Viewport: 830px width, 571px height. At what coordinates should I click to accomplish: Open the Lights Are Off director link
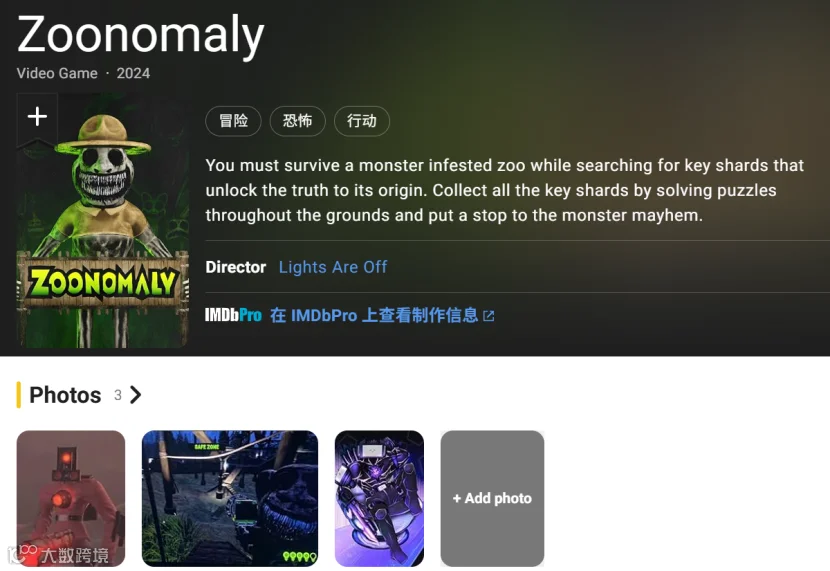(x=333, y=267)
